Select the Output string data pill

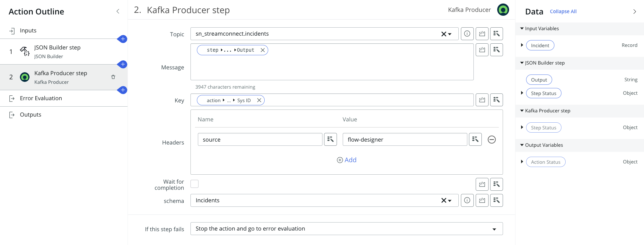coord(539,80)
